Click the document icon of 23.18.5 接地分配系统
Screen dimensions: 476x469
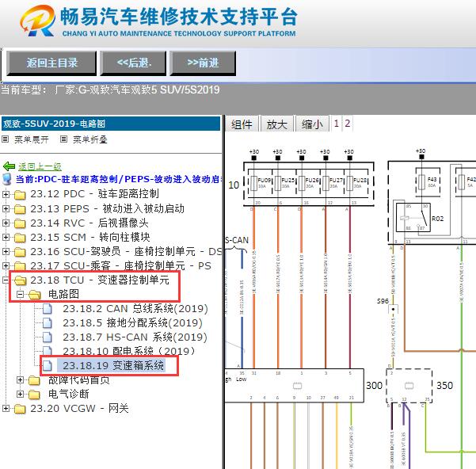click(x=48, y=323)
